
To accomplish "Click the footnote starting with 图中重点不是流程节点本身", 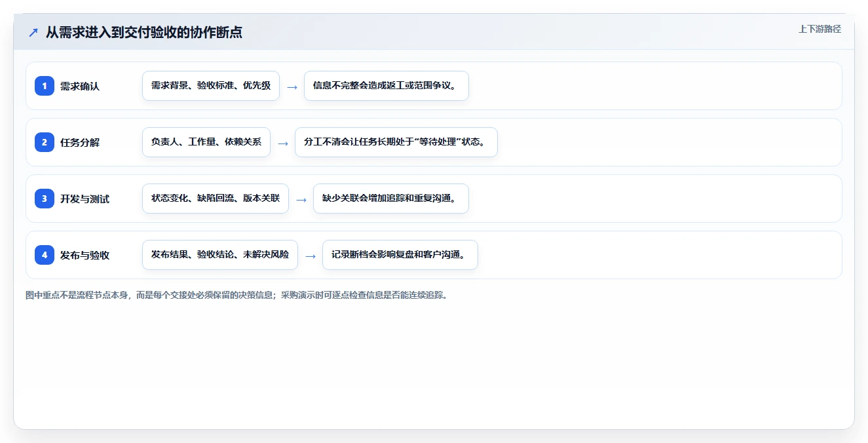I will point(237,295).
